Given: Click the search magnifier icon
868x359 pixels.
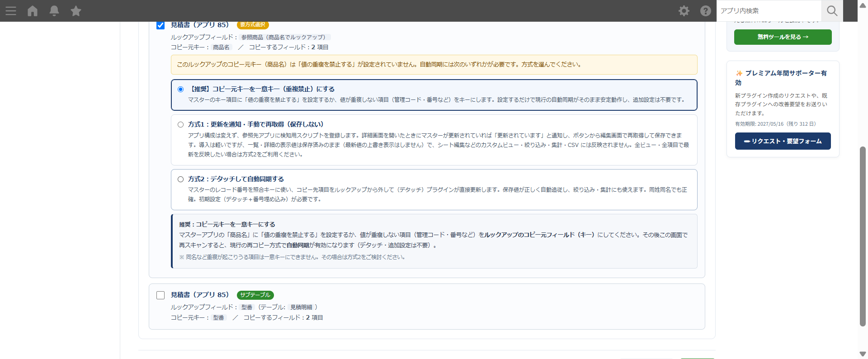Looking at the screenshot, I should tap(832, 11).
